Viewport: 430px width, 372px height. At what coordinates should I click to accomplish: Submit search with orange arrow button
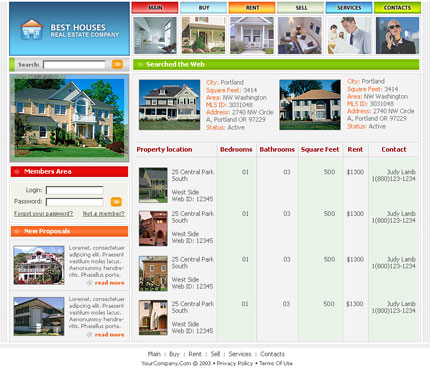pyautogui.click(x=117, y=64)
